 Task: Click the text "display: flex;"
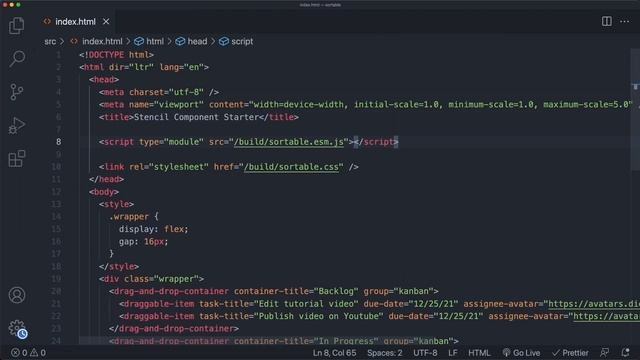(x=153, y=229)
